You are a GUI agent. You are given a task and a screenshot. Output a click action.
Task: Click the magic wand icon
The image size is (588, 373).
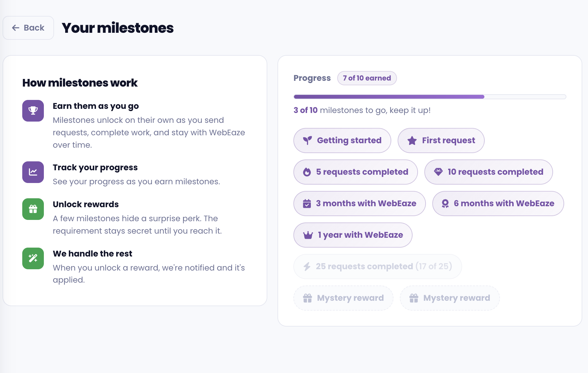(x=33, y=258)
